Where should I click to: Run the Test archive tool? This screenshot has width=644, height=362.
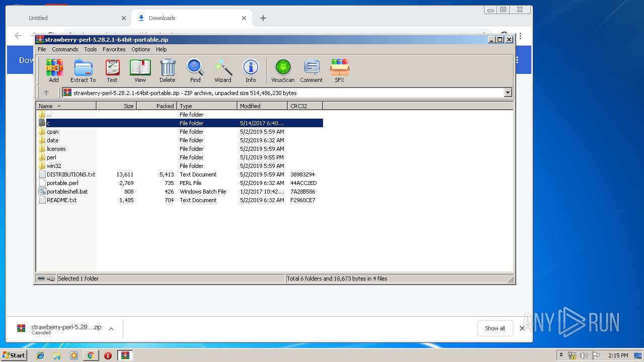[112, 70]
